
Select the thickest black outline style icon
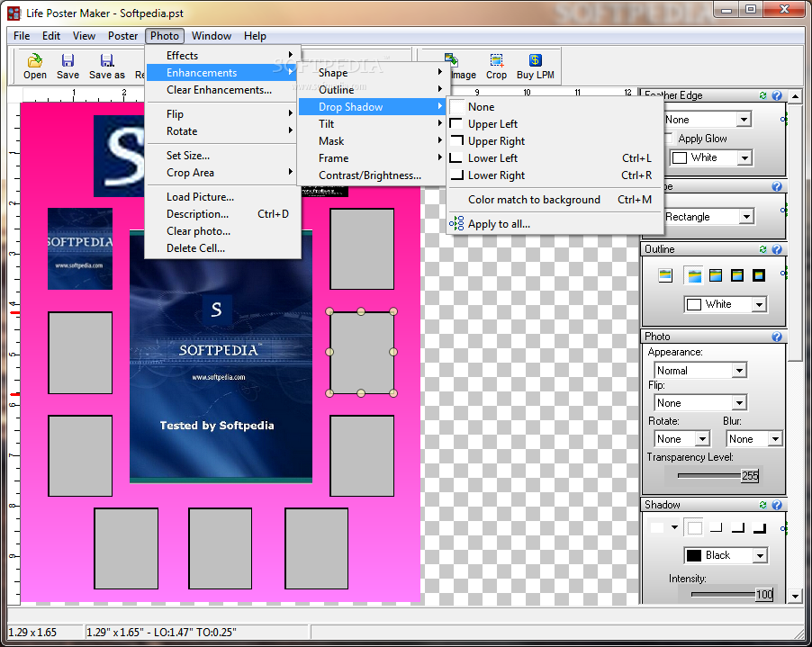pyautogui.click(x=759, y=275)
